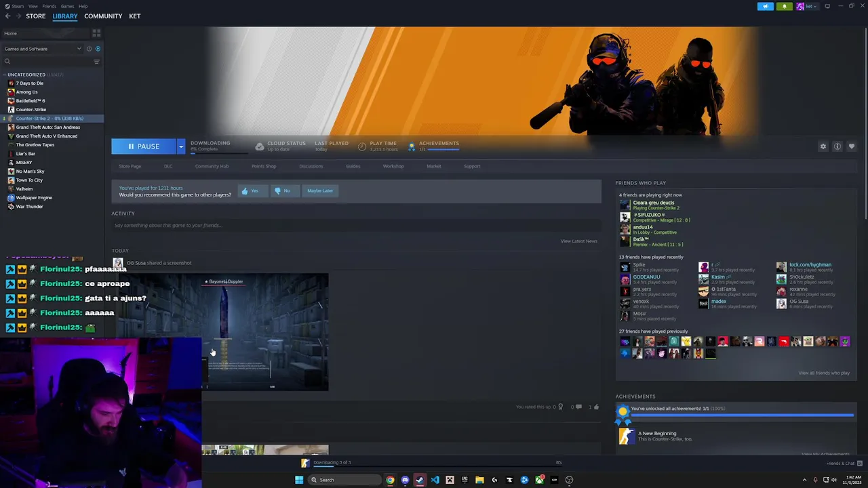
Task: Open dropdown arrow beside Pause button
Action: [x=181, y=146]
